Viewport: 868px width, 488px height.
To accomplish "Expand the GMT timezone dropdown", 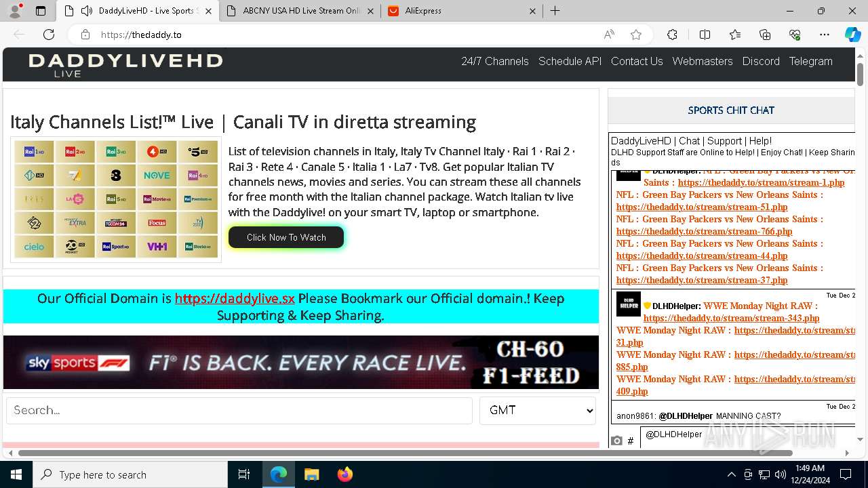I will click(x=538, y=410).
